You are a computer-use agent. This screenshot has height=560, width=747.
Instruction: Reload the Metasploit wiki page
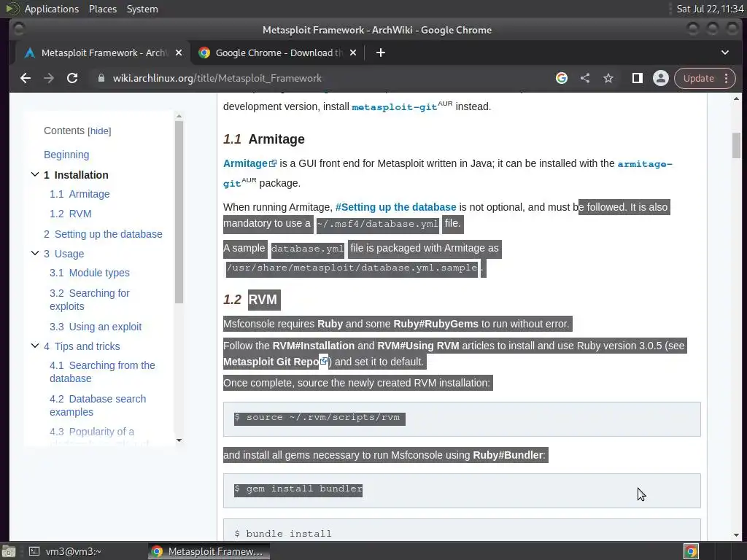(72, 78)
